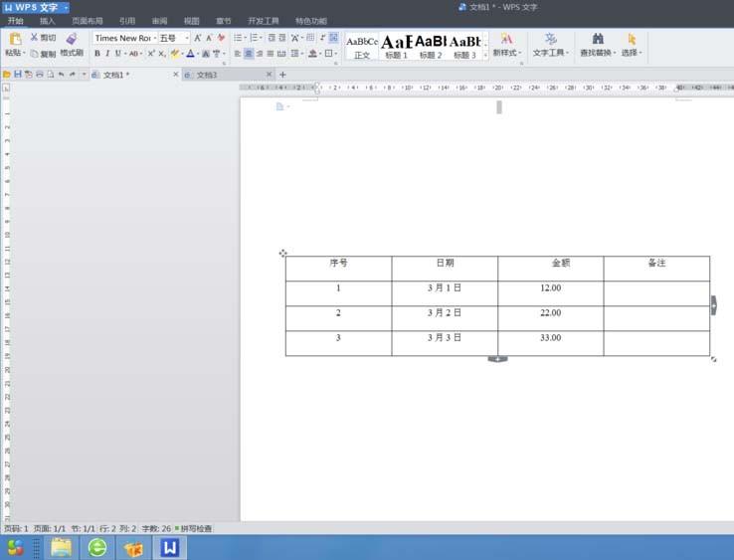The width and height of the screenshot is (734, 560).
Task: Toggle center alignment for paragraph
Action: (249, 54)
